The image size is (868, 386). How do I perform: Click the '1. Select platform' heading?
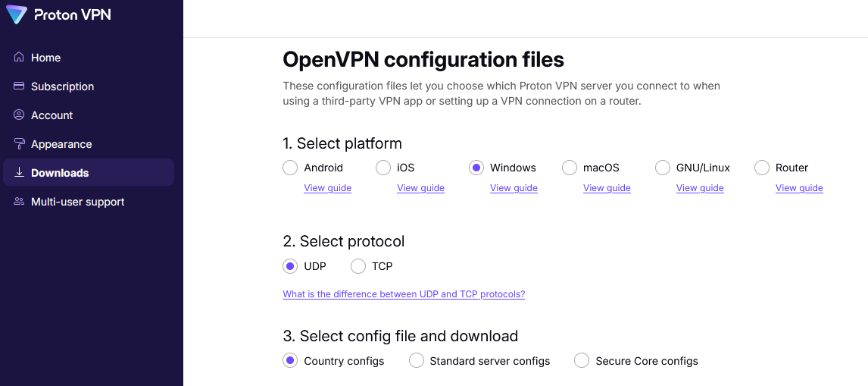click(342, 143)
